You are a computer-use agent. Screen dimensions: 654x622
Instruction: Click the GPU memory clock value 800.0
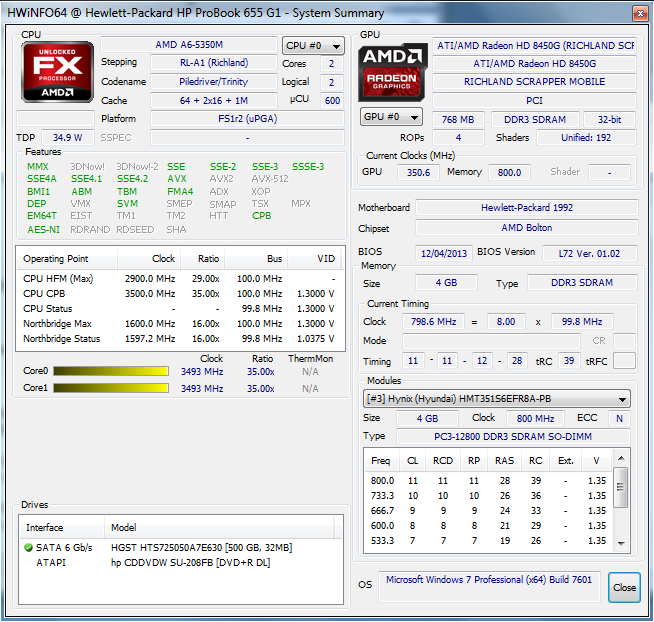(509, 172)
